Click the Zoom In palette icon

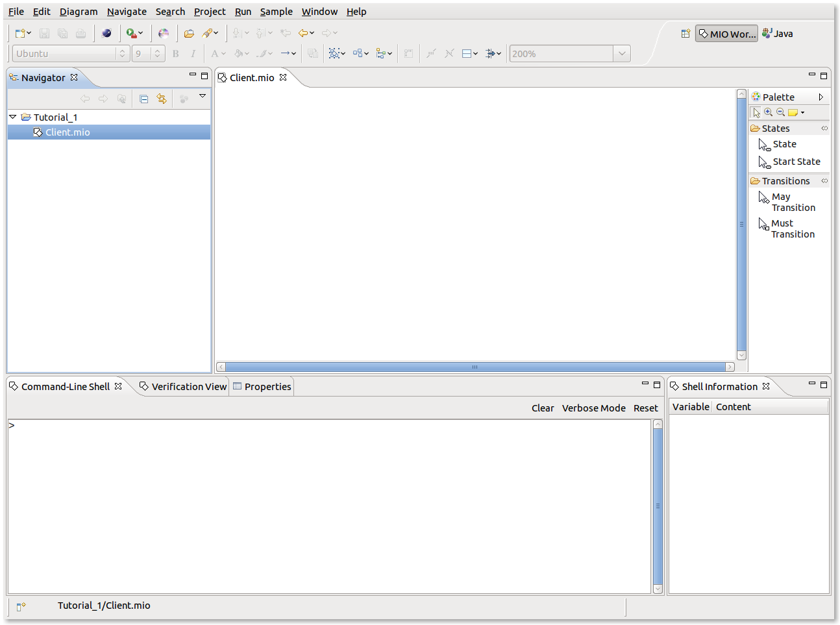click(769, 112)
